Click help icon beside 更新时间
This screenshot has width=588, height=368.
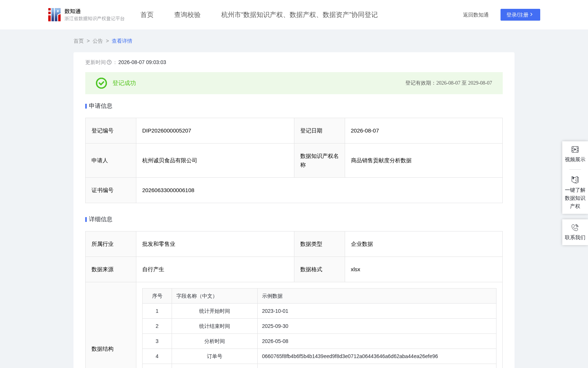[x=109, y=63]
